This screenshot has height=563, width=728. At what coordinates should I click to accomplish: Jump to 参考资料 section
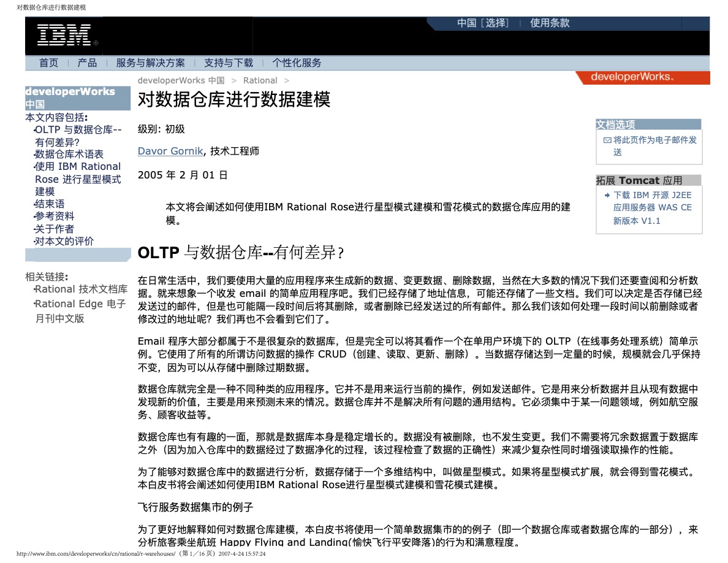pyautogui.click(x=55, y=216)
